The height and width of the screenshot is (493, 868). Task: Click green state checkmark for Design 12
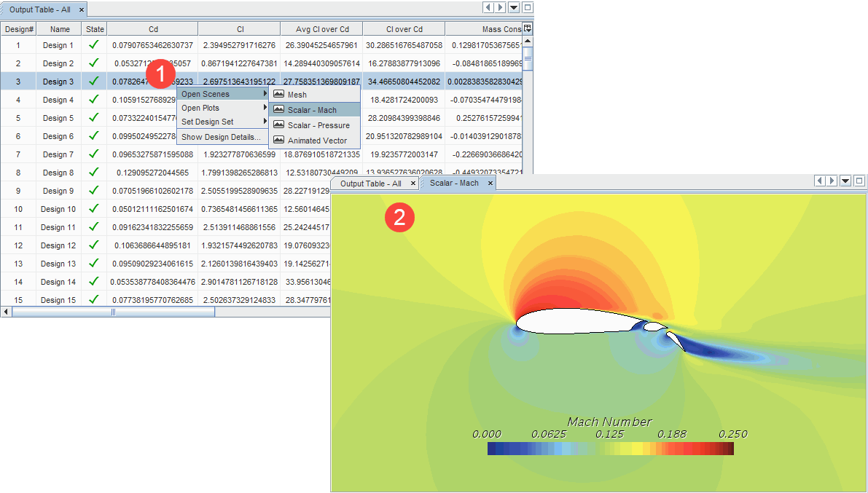pyautogui.click(x=93, y=245)
